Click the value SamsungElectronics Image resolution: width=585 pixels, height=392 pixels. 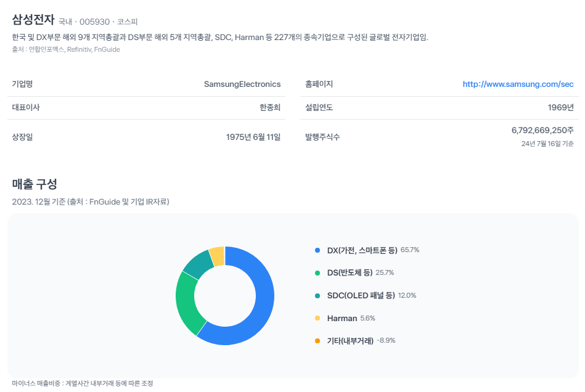point(242,84)
